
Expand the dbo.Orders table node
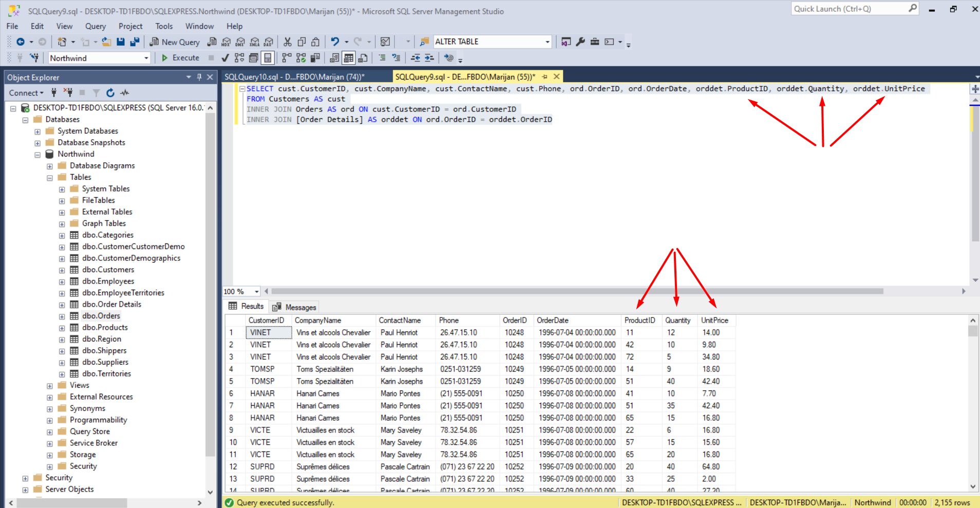pos(62,316)
